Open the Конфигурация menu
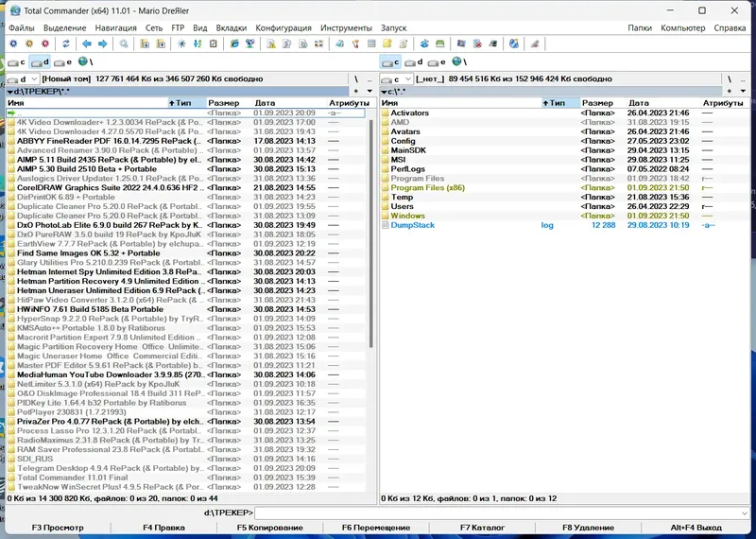 click(283, 28)
